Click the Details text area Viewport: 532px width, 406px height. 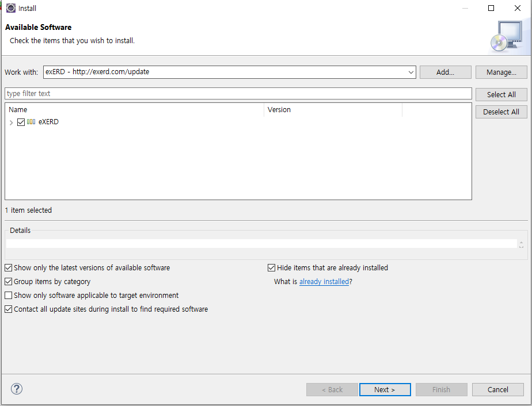tap(261, 244)
